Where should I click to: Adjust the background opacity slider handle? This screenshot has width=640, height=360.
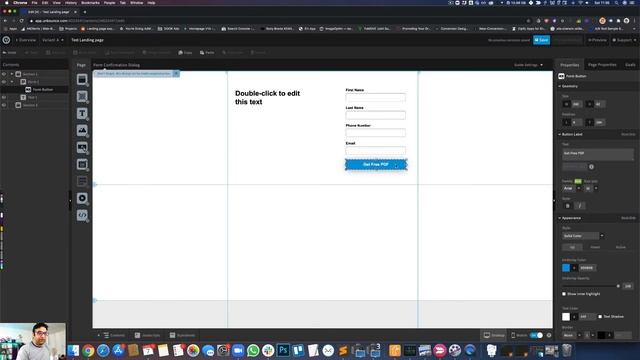(x=618, y=286)
